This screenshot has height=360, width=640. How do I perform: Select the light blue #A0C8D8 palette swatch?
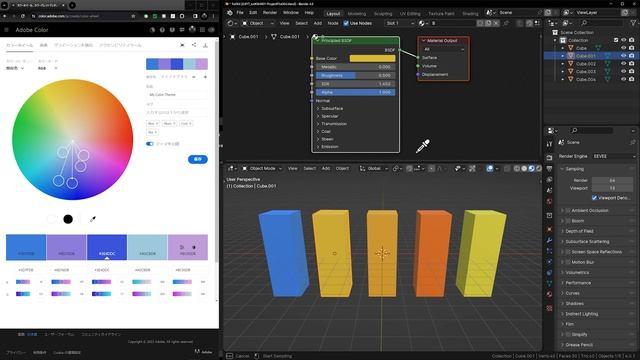(x=147, y=247)
